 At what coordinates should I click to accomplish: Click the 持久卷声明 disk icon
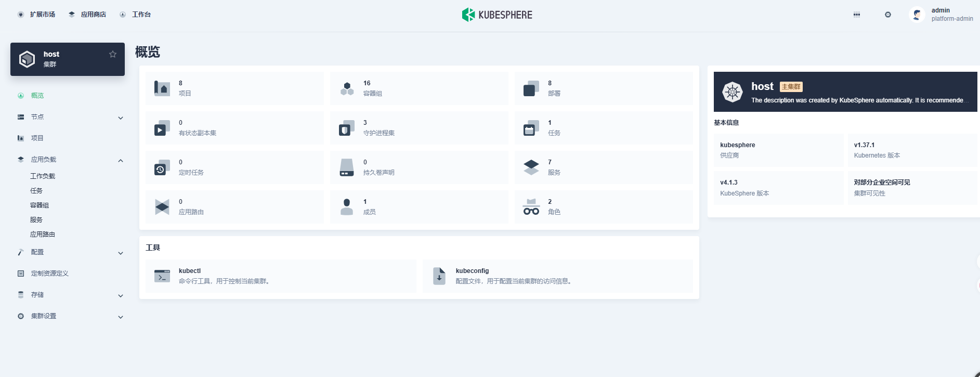tap(347, 167)
